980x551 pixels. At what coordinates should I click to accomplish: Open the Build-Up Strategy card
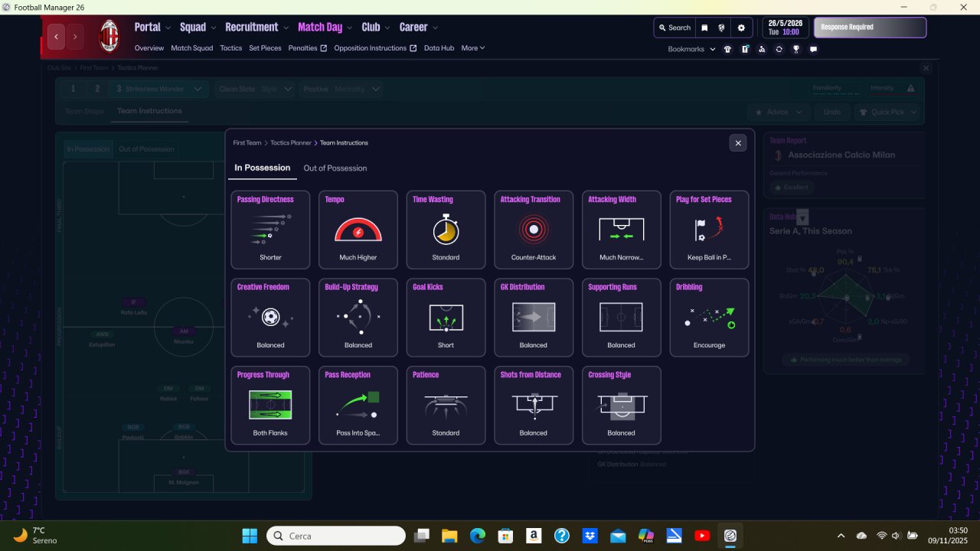tap(358, 318)
